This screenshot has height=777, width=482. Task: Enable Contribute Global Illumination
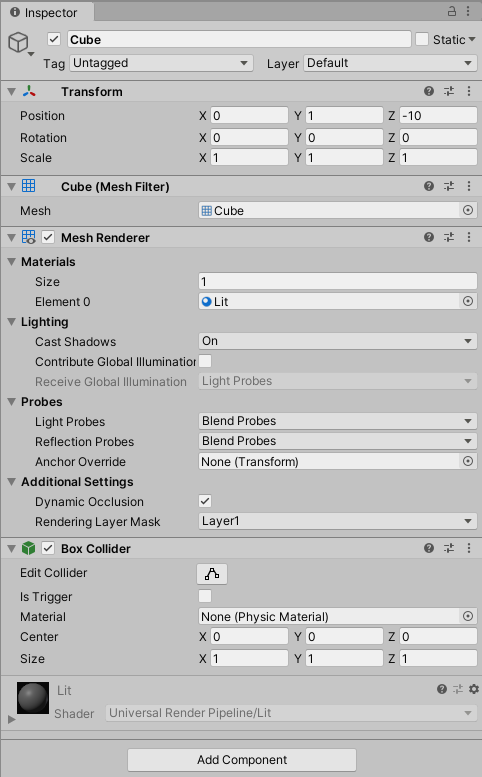tap(205, 361)
